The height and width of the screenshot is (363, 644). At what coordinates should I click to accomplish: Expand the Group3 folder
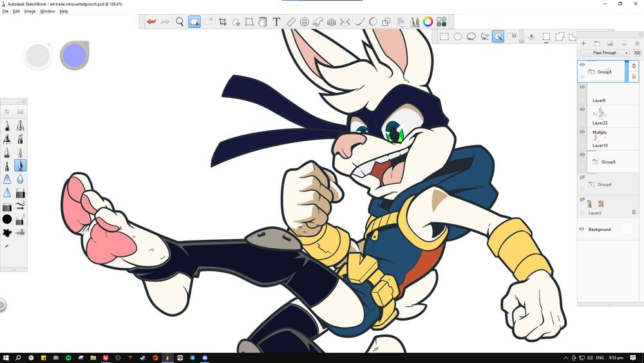(x=591, y=72)
